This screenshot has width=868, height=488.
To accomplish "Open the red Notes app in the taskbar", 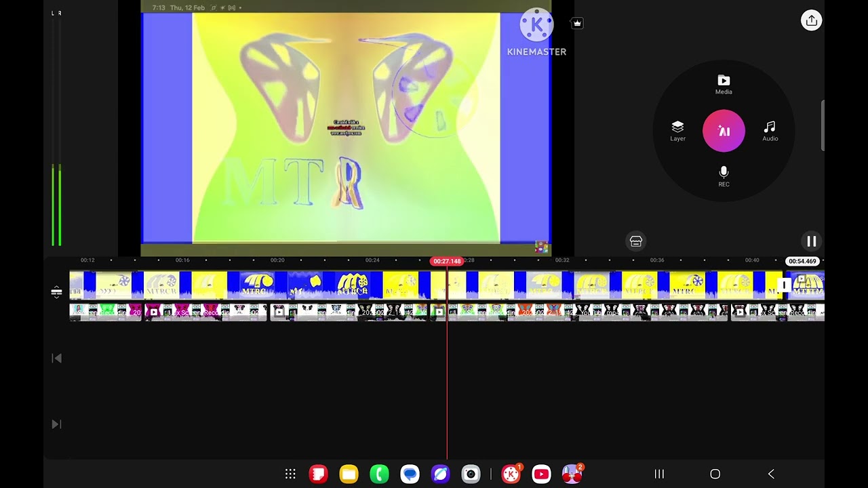I will click(x=318, y=474).
